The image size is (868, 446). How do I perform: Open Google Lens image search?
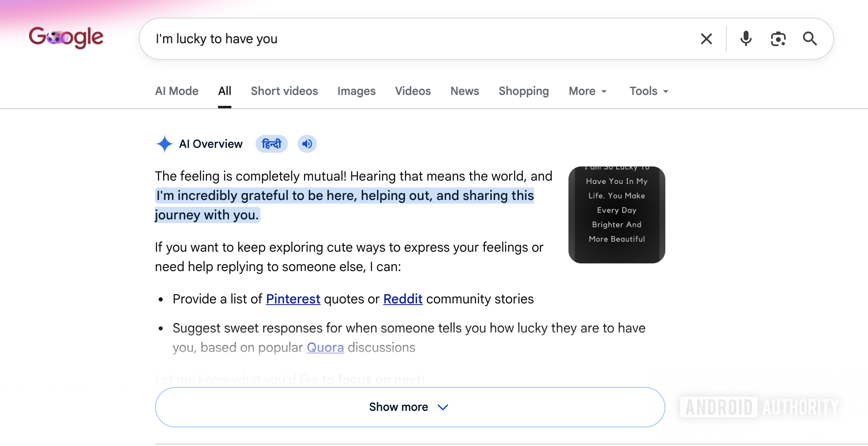(778, 39)
